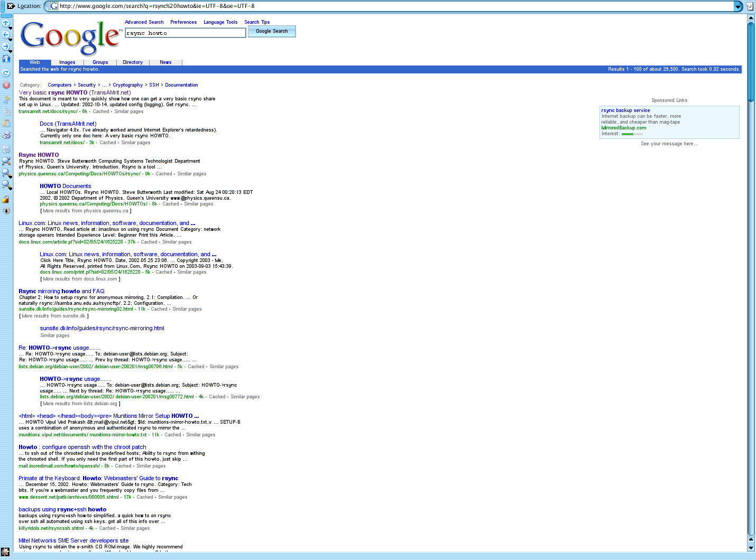Open the 'rsync backup service' sponsored link

[x=625, y=110]
